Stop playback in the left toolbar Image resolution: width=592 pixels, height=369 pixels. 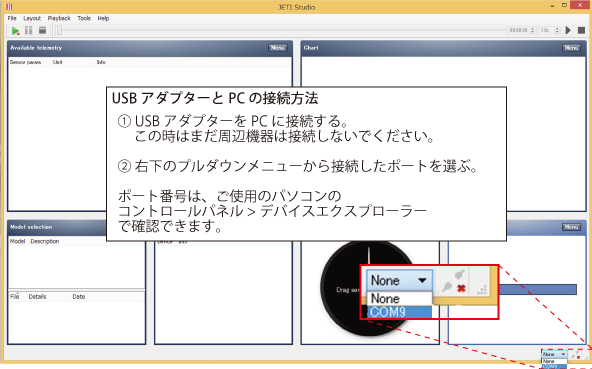(x=42, y=30)
